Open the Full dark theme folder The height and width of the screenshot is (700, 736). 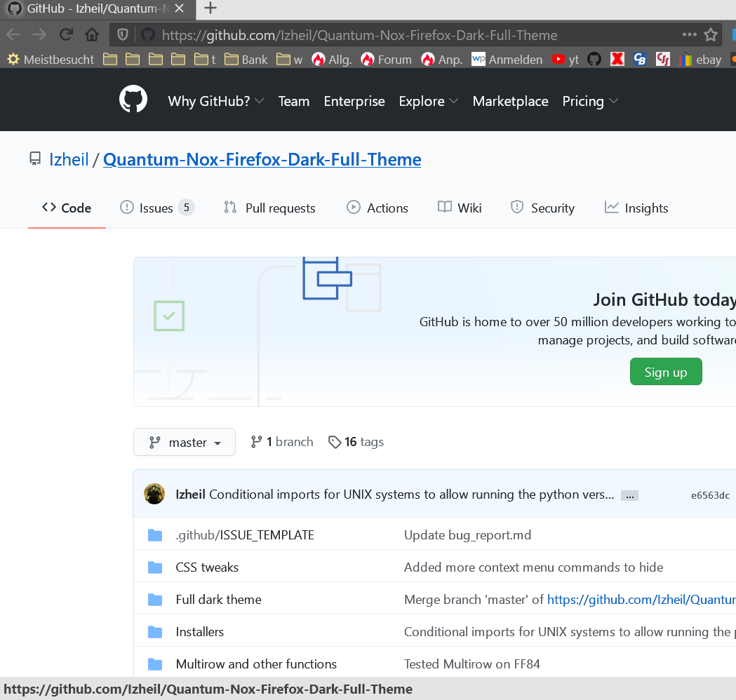219,600
